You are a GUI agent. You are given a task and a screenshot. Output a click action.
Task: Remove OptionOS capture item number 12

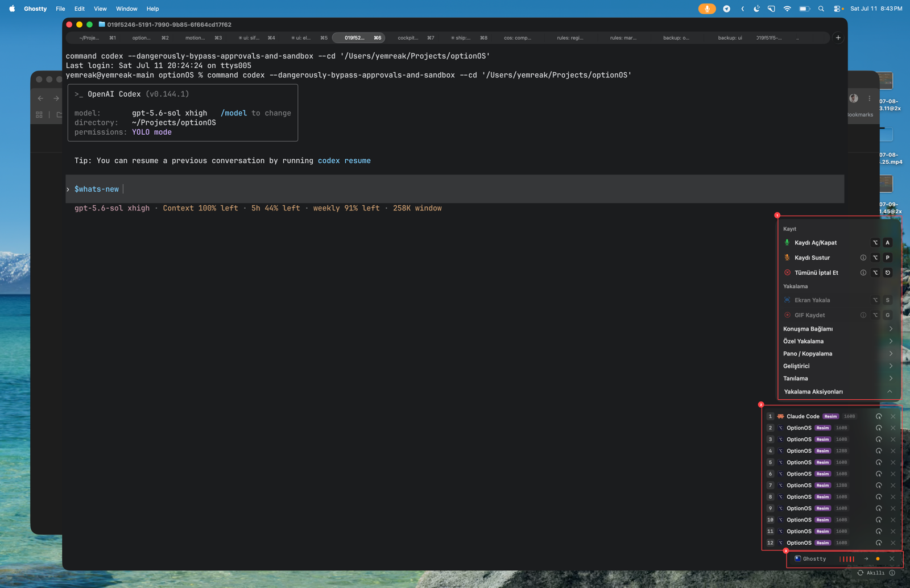coord(893,543)
